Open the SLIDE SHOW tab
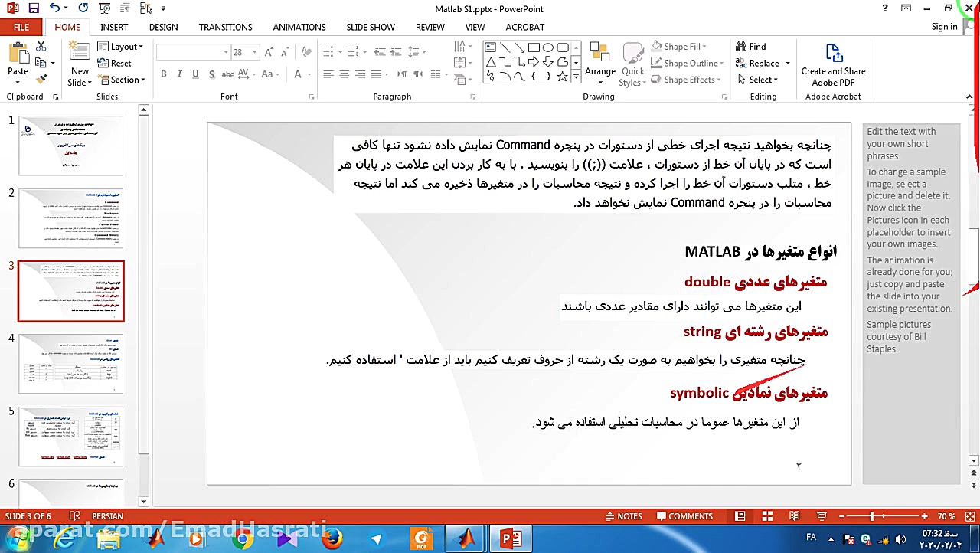 pos(371,27)
